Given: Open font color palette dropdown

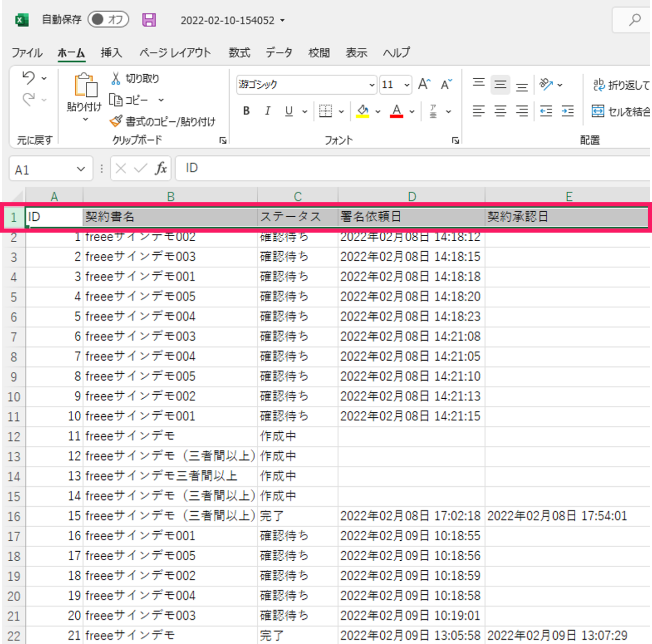Looking at the screenshot, I should tap(412, 111).
